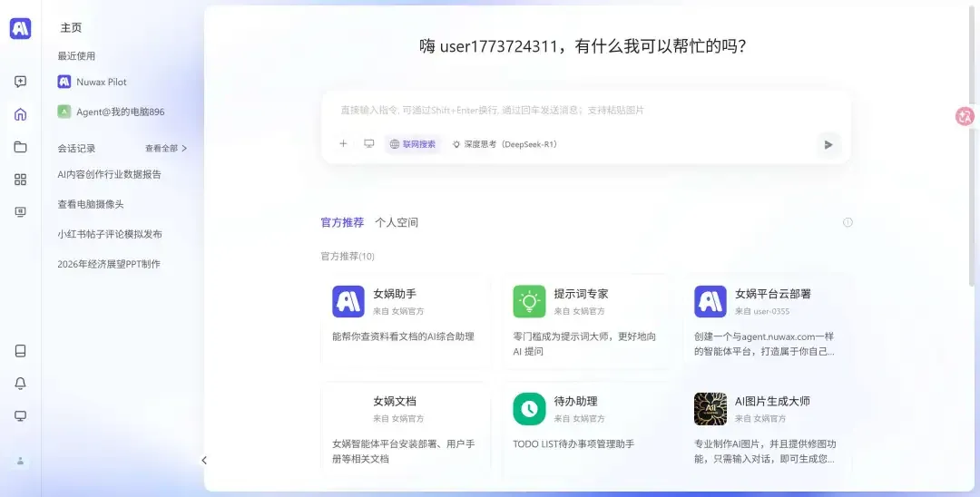Image resolution: width=980 pixels, height=497 pixels.
Task: Open the book documentation icon in sidebar
Action: click(x=20, y=351)
